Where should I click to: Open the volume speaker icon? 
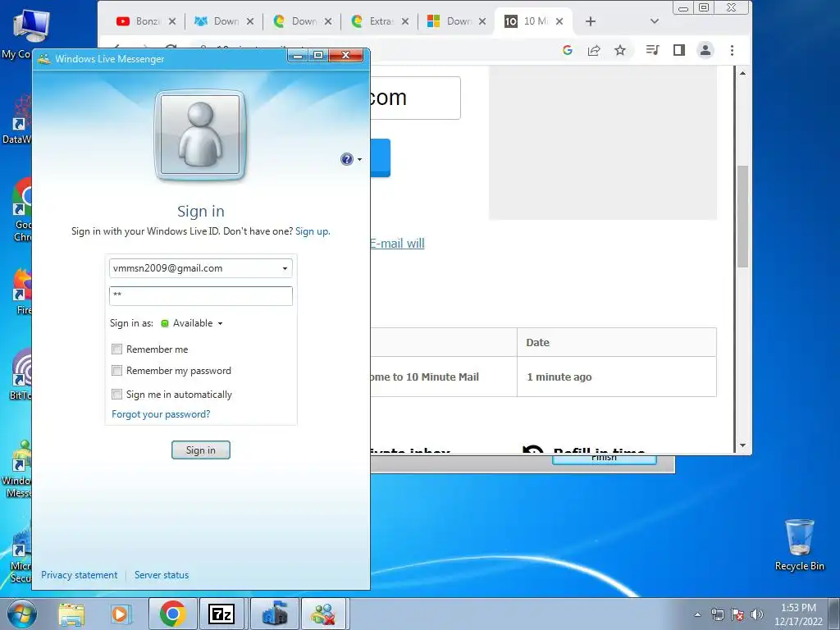click(756, 614)
